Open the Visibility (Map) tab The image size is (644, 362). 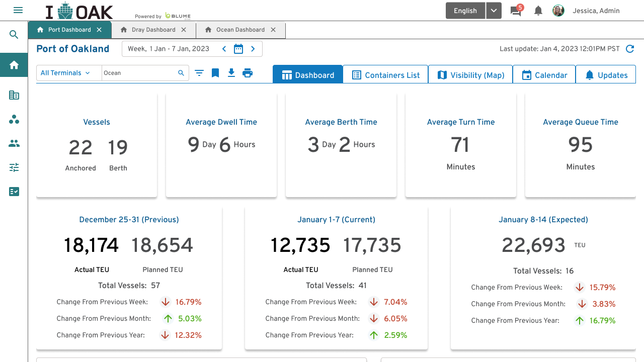[x=470, y=74]
